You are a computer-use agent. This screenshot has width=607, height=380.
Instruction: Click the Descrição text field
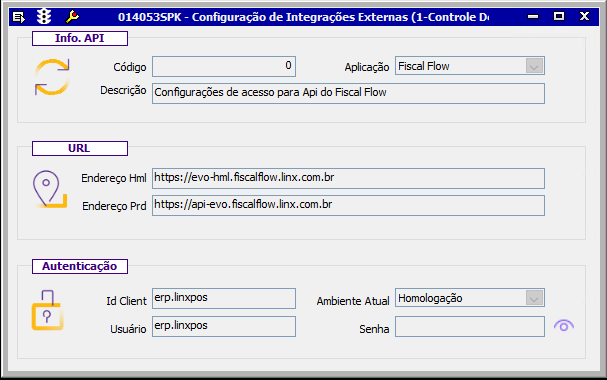click(348, 93)
